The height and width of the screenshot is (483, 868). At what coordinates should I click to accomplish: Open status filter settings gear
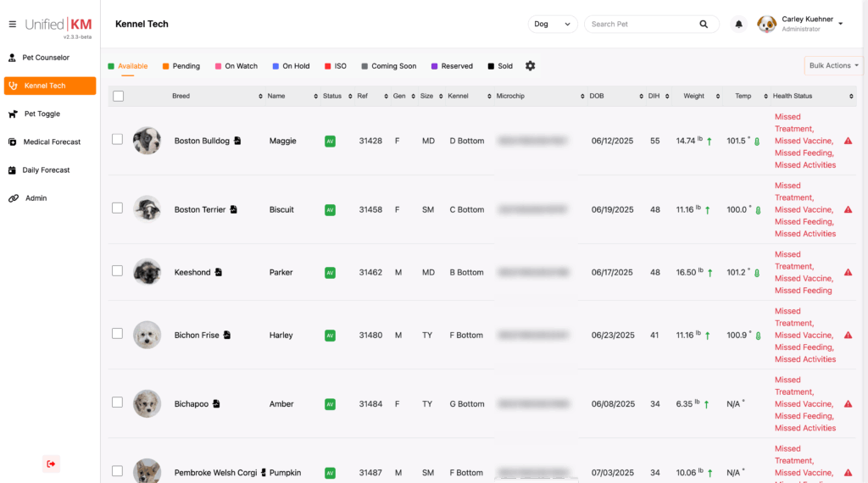tap(531, 66)
